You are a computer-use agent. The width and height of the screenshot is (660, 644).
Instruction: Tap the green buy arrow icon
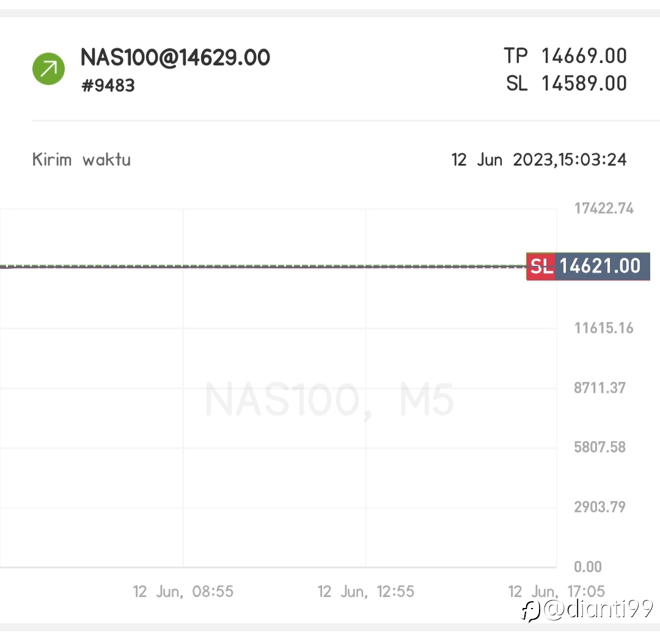pos(48,68)
